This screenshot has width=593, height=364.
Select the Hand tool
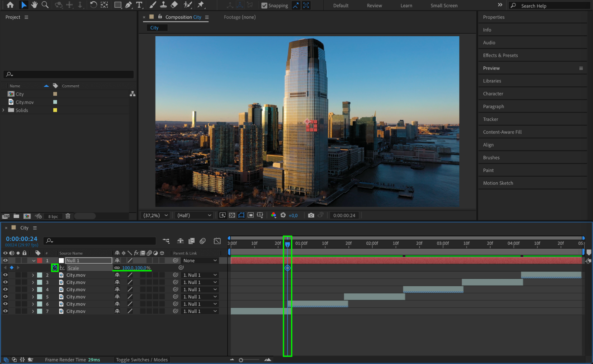pyautogui.click(x=34, y=5)
